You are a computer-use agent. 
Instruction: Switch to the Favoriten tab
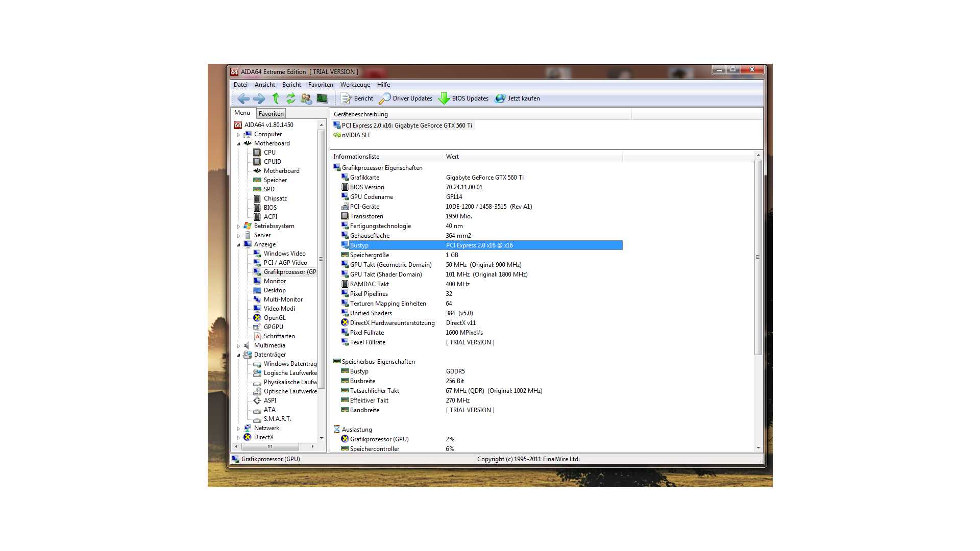(271, 114)
